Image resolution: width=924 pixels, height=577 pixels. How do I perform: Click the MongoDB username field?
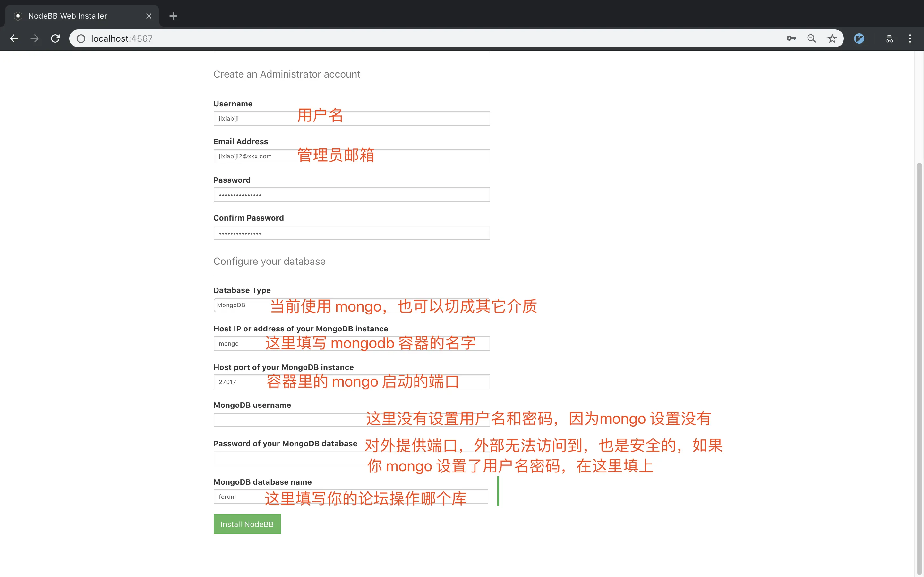[287, 420]
